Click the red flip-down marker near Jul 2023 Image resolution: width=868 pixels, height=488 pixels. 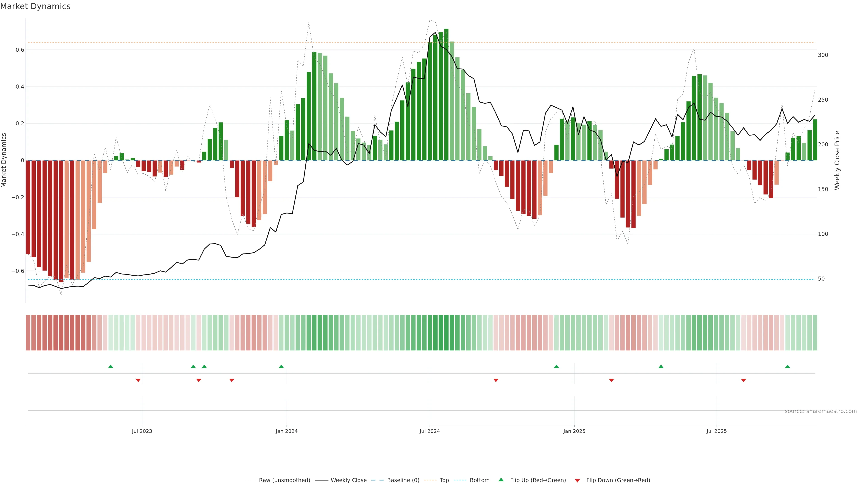[x=138, y=380]
